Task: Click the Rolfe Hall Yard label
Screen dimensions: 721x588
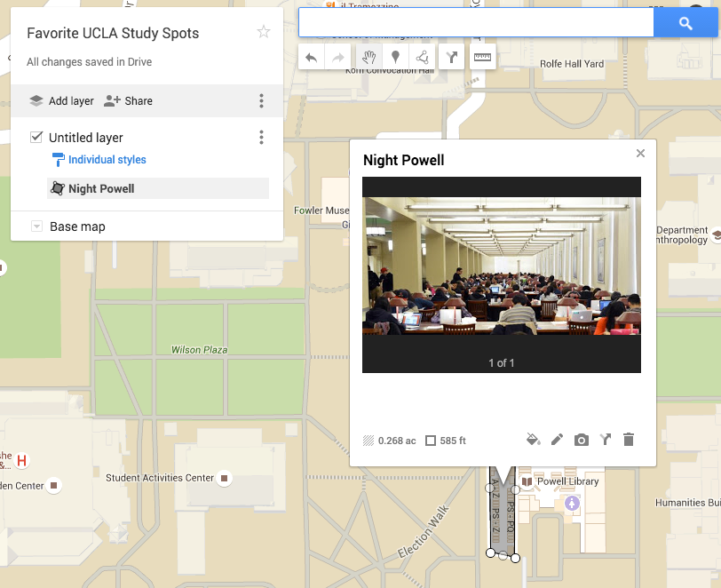Action: [572, 64]
